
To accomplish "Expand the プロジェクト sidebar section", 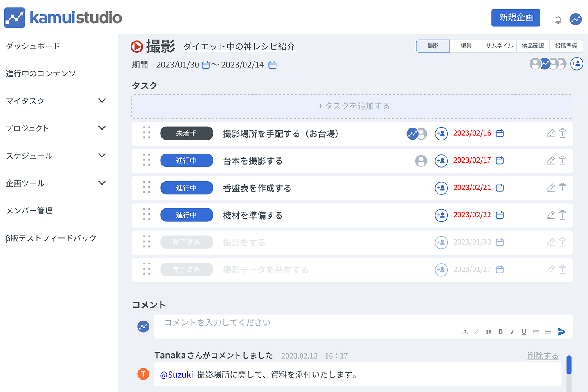I will pos(102,128).
